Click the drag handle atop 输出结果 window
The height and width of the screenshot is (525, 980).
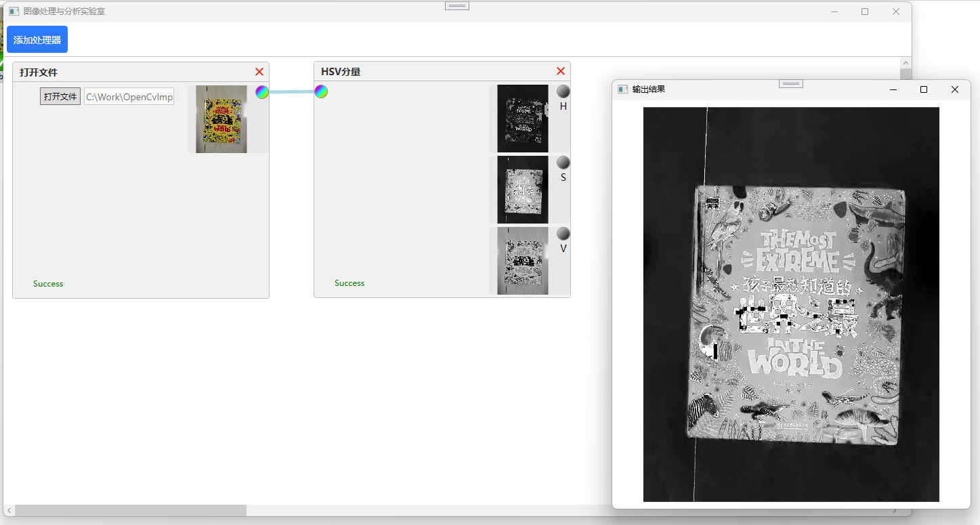[x=791, y=83]
